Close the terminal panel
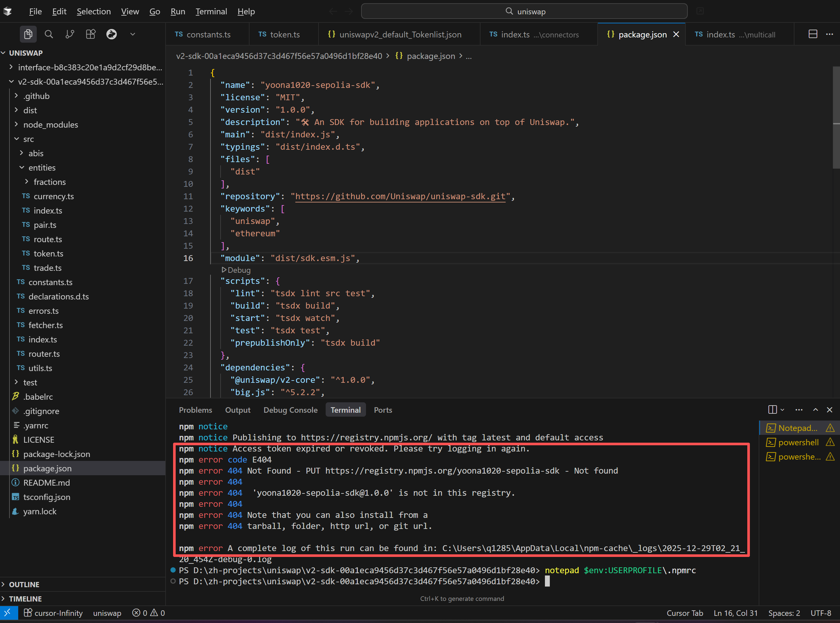This screenshot has height=623, width=840. (x=830, y=409)
